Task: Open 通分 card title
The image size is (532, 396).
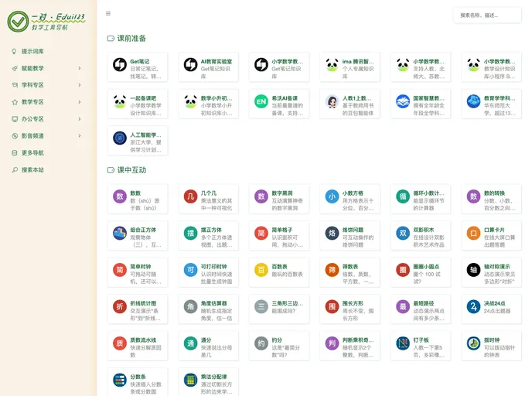Action: tap(206, 340)
